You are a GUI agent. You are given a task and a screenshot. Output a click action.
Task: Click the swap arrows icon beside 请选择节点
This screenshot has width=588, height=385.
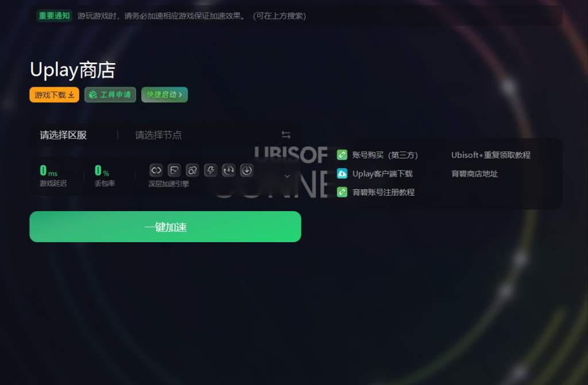(286, 135)
